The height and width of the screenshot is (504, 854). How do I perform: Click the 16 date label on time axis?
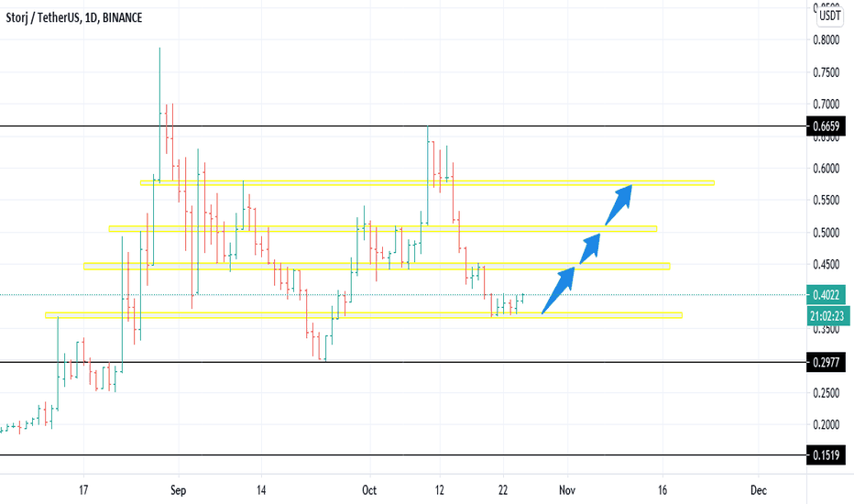[662, 490]
